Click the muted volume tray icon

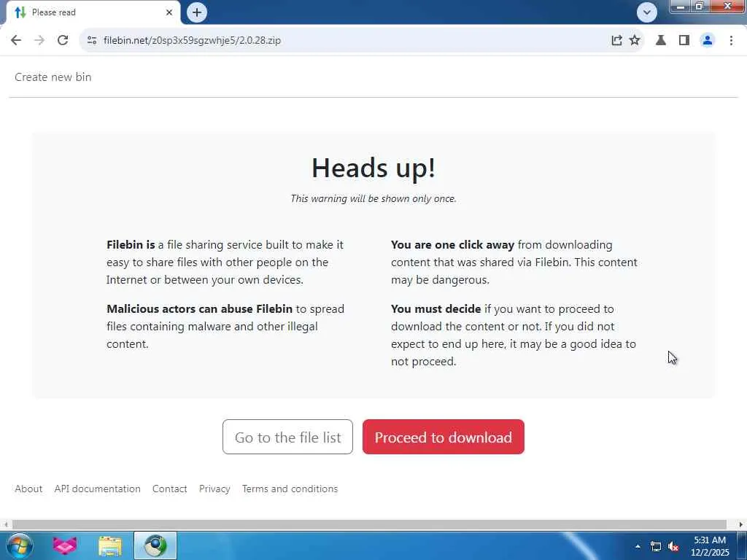coord(673,547)
